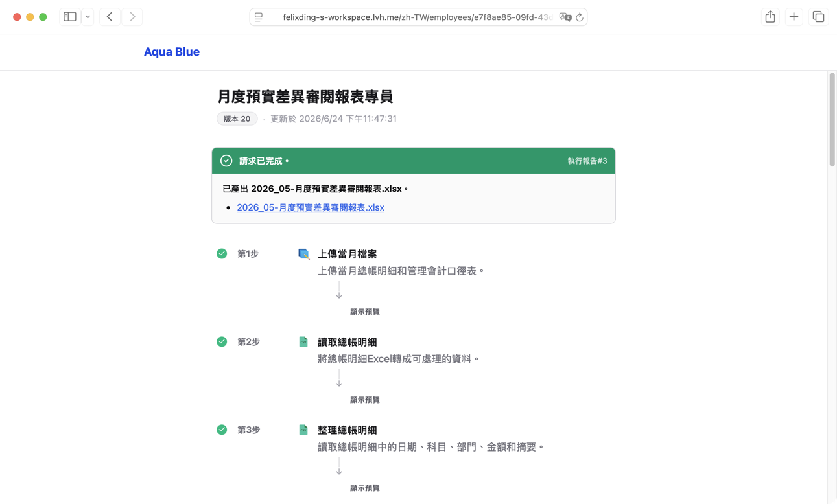Click the 請求已完成 checkmark icon
Screen dimensions: 837x504
coord(226,161)
